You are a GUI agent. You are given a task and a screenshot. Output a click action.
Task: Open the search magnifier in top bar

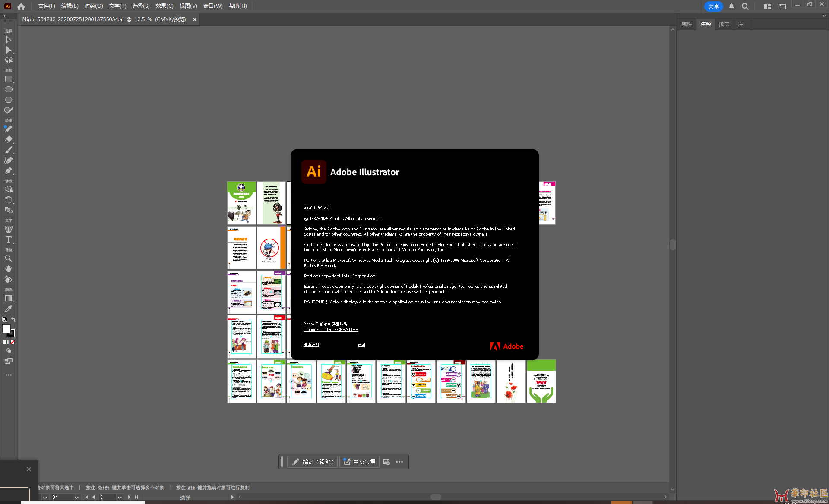tap(745, 6)
